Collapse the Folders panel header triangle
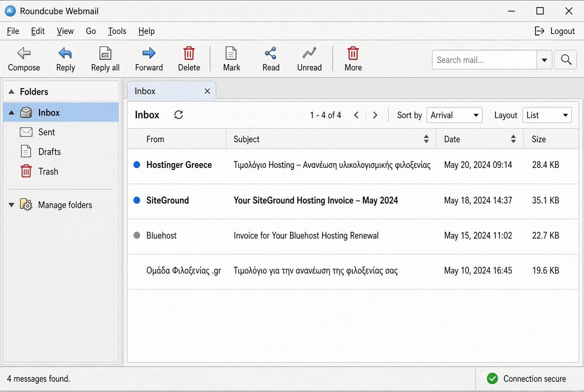The height and width of the screenshot is (392, 584). click(11, 91)
